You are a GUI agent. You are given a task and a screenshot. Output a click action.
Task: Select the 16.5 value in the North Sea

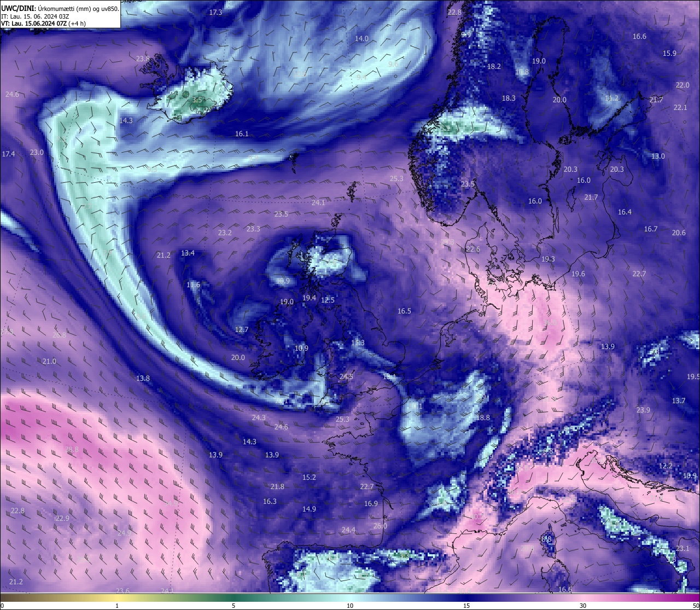[x=404, y=311]
